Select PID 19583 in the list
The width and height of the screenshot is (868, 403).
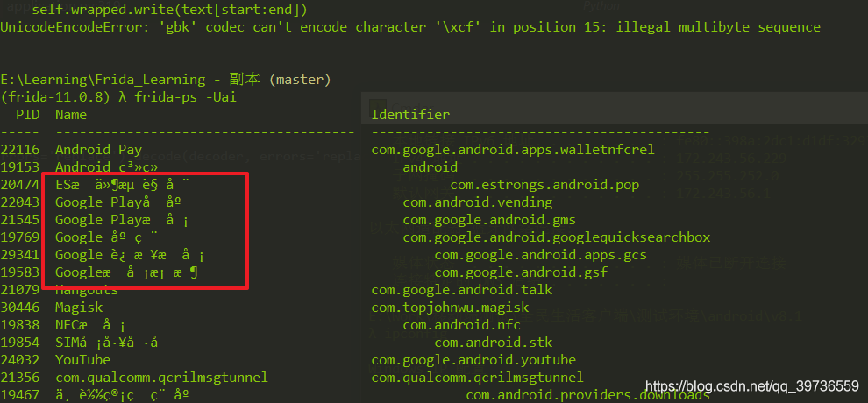[x=20, y=272]
